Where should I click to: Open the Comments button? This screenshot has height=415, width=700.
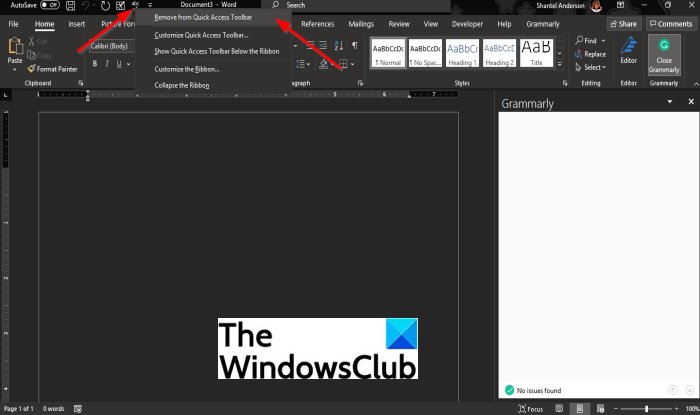tap(671, 24)
